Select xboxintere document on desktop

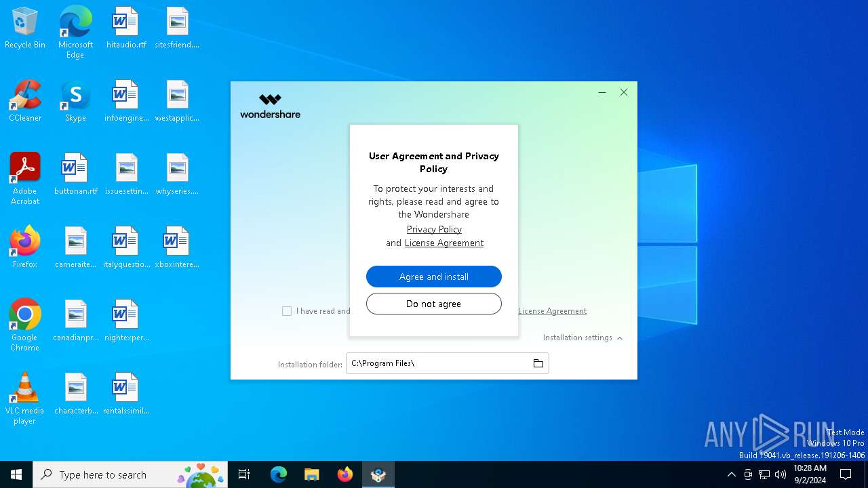pos(177,248)
